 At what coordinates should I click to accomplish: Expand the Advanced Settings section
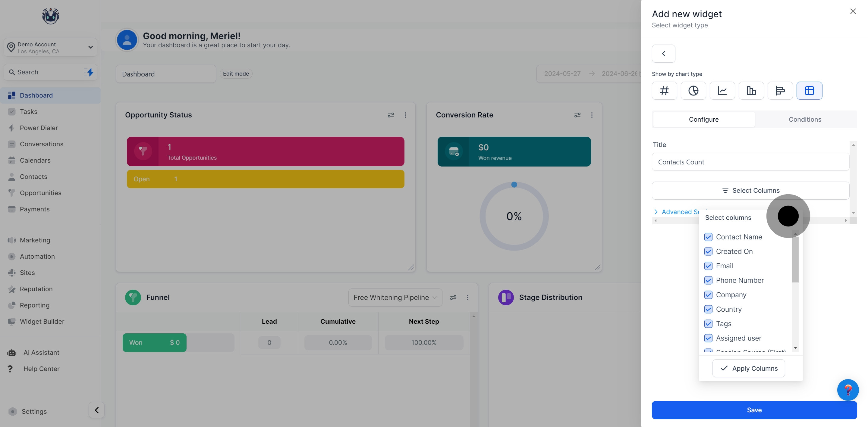point(677,212)
